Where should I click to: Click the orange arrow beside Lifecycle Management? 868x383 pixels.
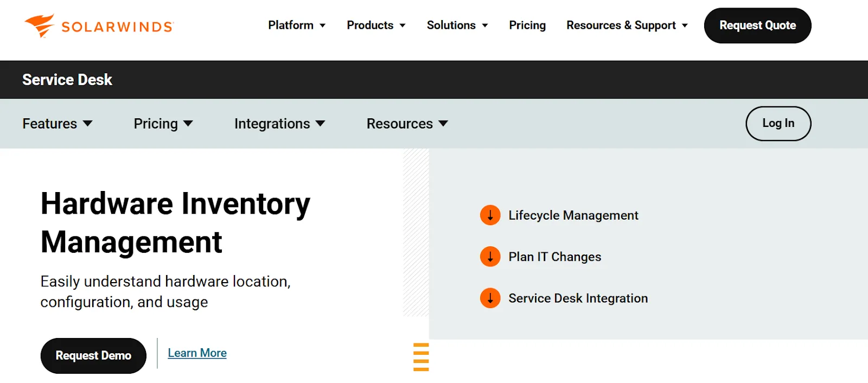click(490, 215)
